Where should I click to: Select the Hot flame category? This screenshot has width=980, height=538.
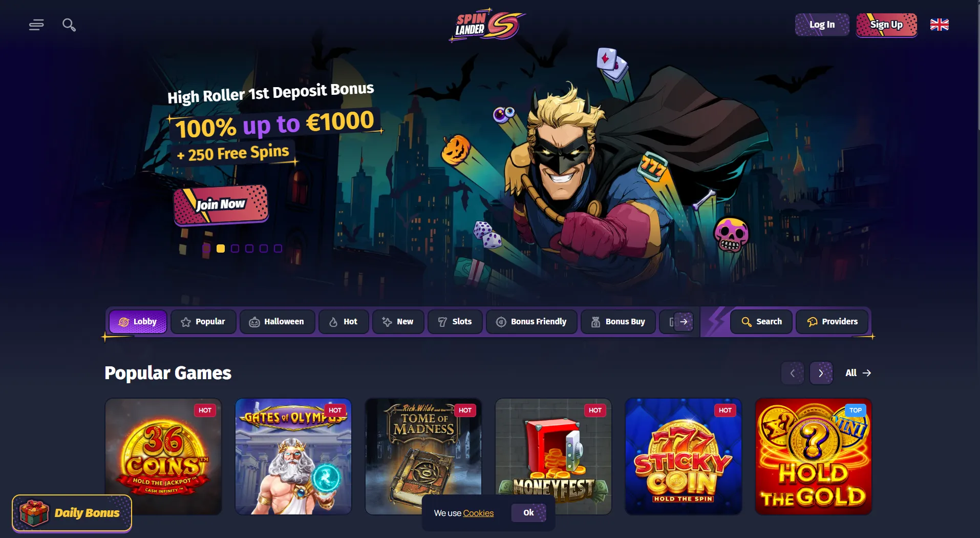[344, 322]
